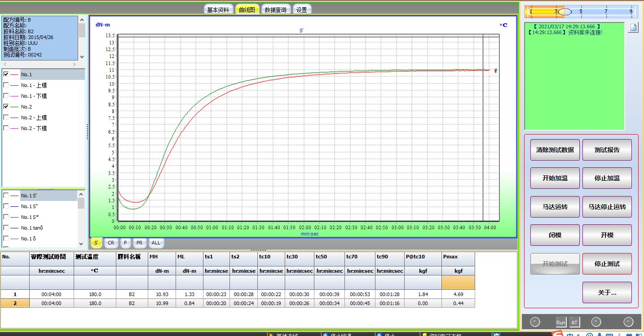
Task: Click the tc90 column header
Action: tap(389, 257)
